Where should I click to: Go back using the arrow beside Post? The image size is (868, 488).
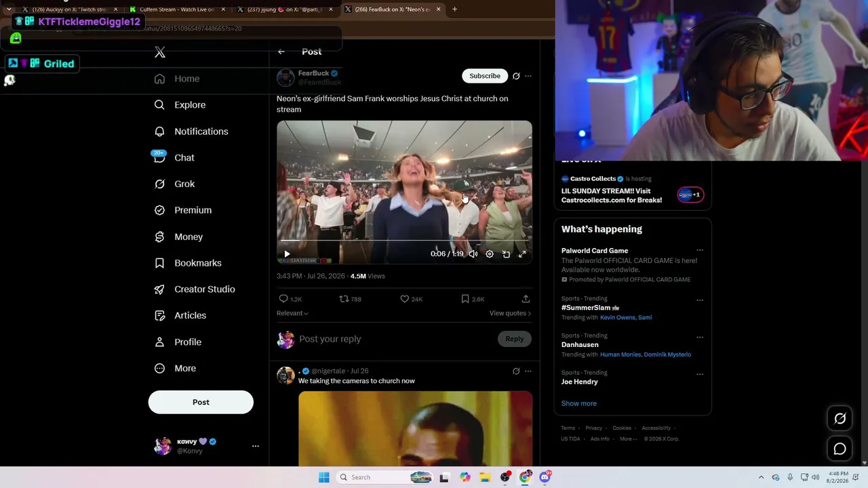point(281,52)
